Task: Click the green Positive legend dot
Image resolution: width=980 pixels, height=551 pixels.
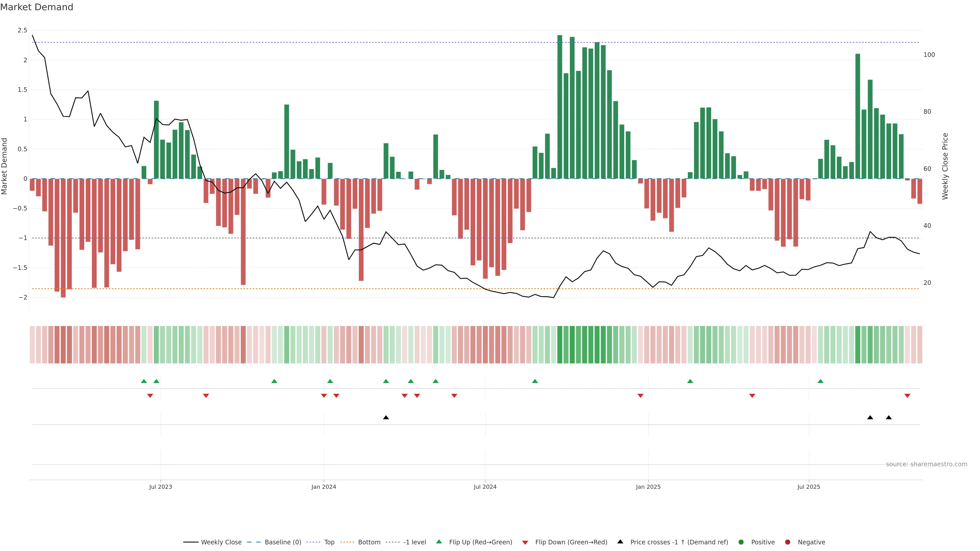Action: 741,542
